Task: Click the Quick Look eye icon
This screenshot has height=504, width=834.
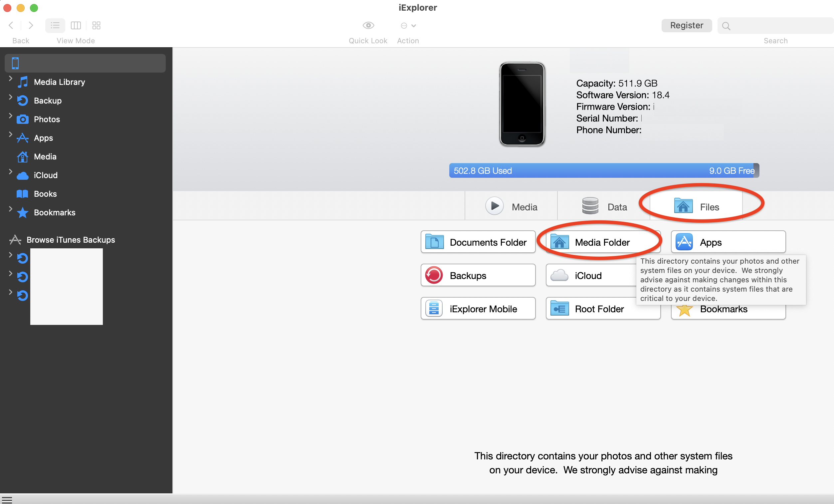Action: click(368, 25)
